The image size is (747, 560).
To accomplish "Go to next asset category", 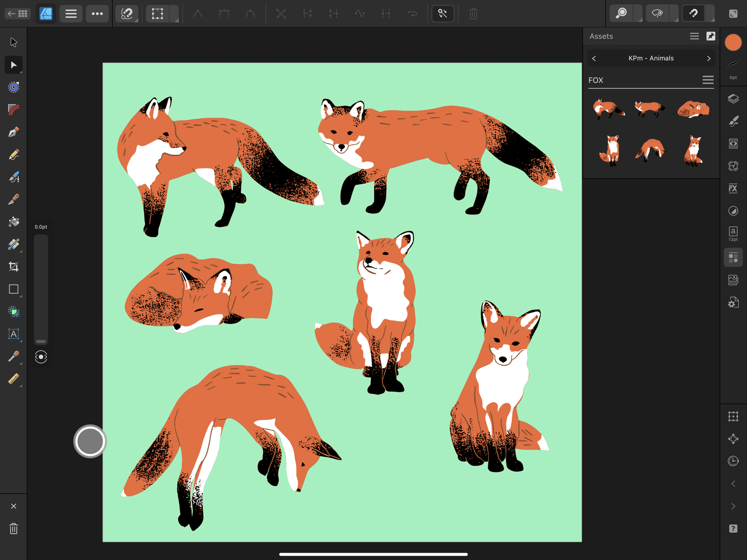I will point(709,58).
